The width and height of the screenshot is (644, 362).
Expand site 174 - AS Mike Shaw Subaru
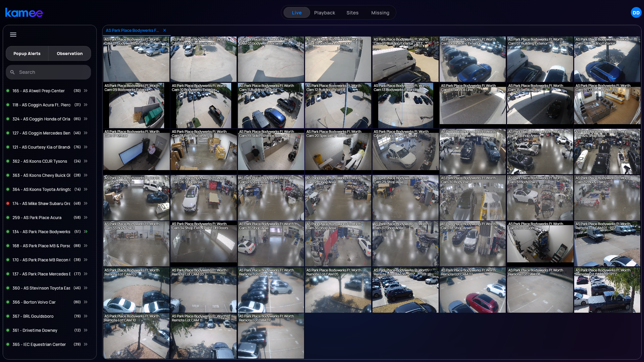[86, 203]
